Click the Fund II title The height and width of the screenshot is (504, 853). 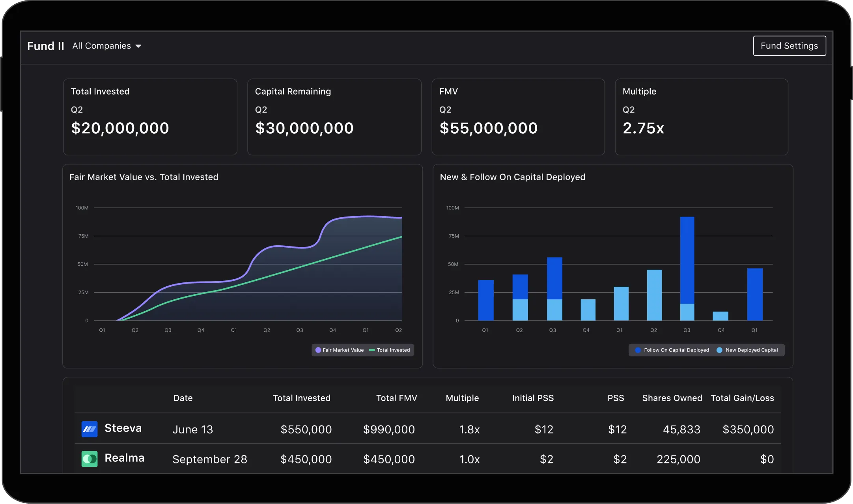click(45, 46)
